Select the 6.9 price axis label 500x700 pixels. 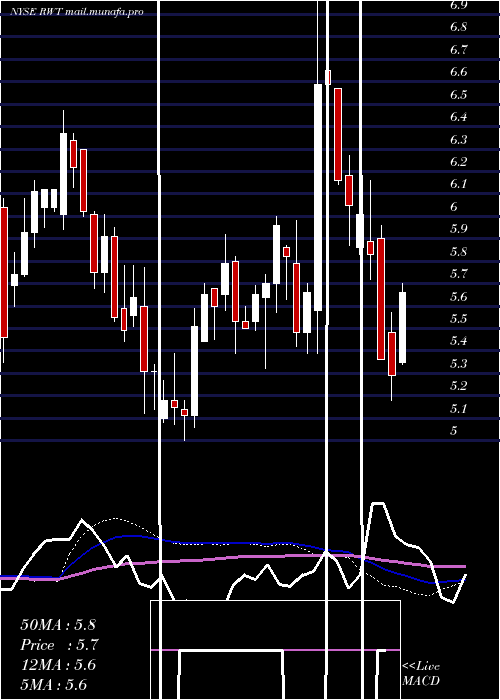(459, 5)
